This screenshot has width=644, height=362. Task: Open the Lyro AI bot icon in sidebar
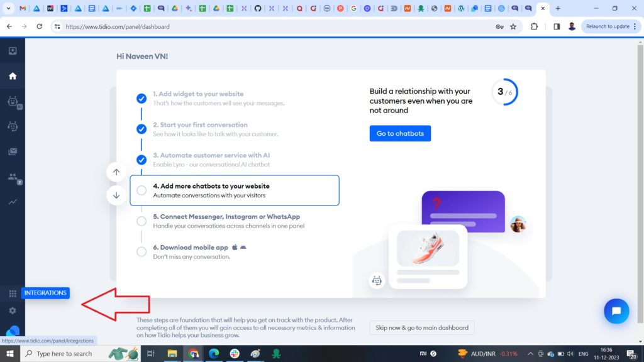[x=14, y=101]
